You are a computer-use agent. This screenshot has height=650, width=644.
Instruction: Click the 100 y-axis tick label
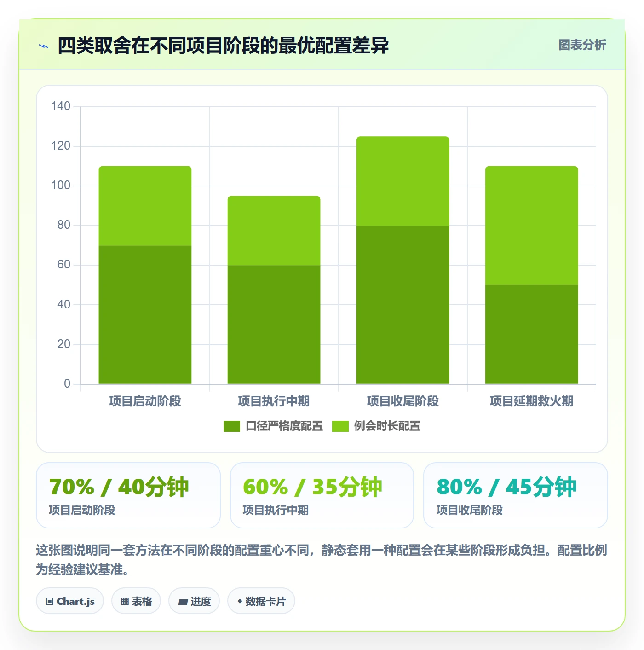coord(61,186)
